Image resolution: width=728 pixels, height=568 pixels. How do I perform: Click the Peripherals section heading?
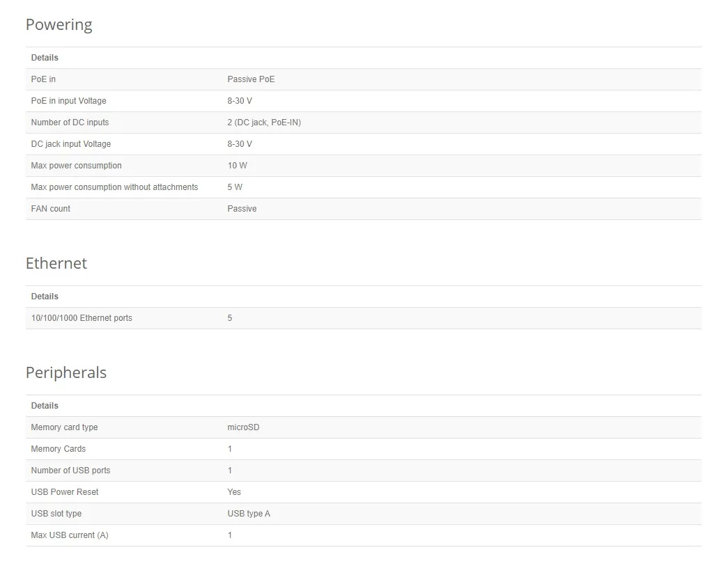click(66, 372)
